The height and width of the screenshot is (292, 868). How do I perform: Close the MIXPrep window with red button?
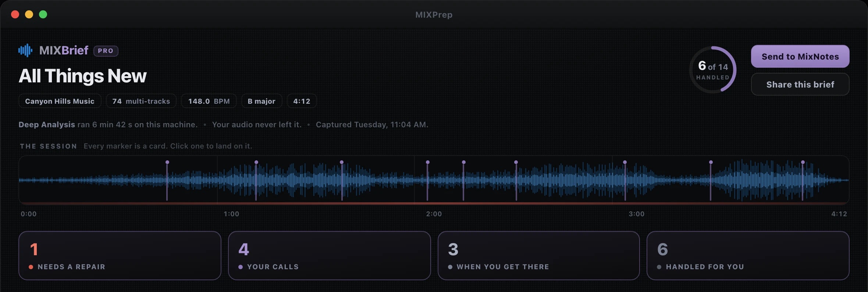(x=15, y=14)
